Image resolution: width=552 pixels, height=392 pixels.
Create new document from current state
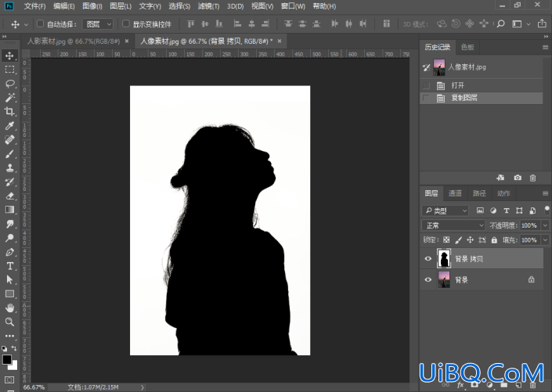(500, 178)
